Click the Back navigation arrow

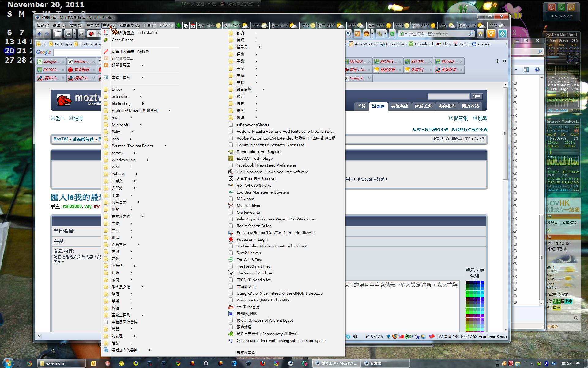coord(40,34)
